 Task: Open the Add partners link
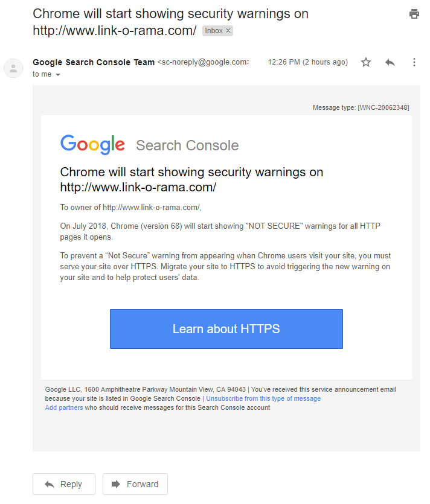click(x=64, y=408)
